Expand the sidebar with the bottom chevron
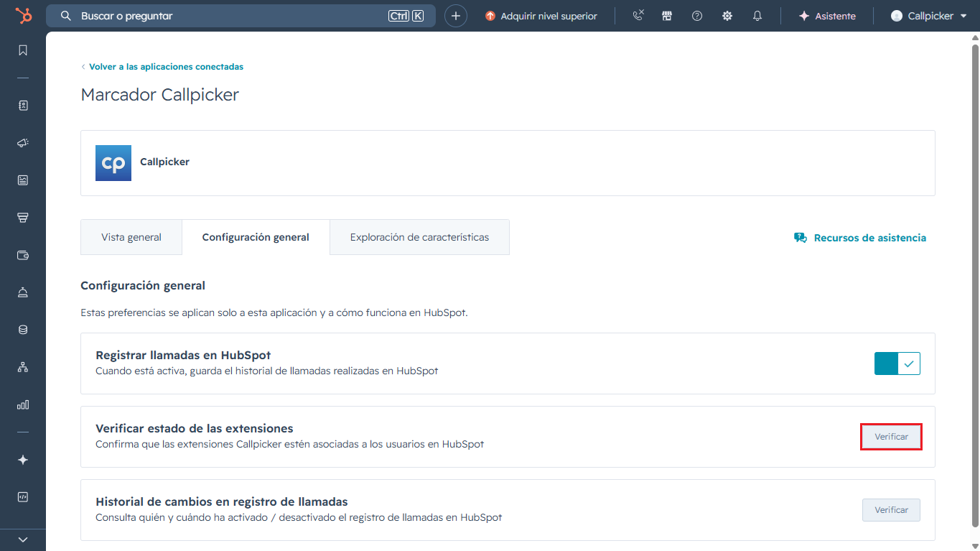 [23, 540]
